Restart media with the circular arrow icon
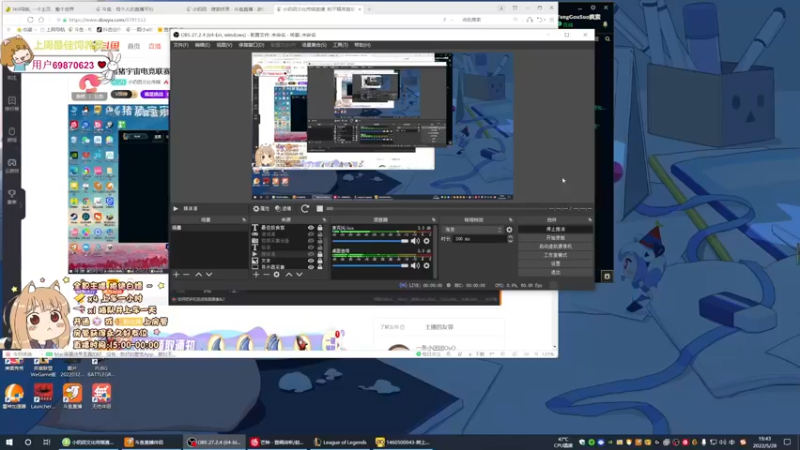Viewport: 800px width, 450px height. pyautogui.click(x=305, y=208)
